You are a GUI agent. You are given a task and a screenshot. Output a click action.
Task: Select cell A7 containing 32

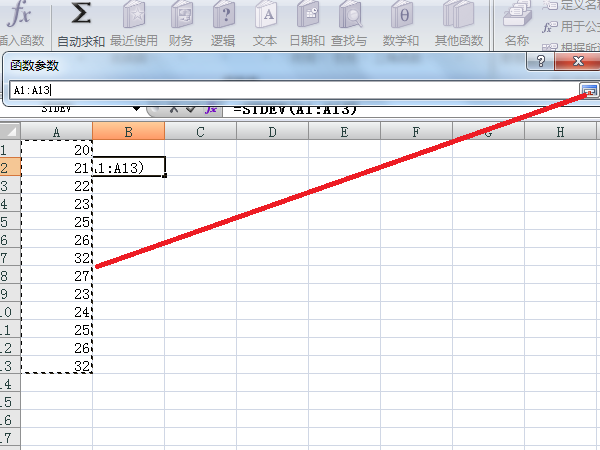click(x=57, y=257)
